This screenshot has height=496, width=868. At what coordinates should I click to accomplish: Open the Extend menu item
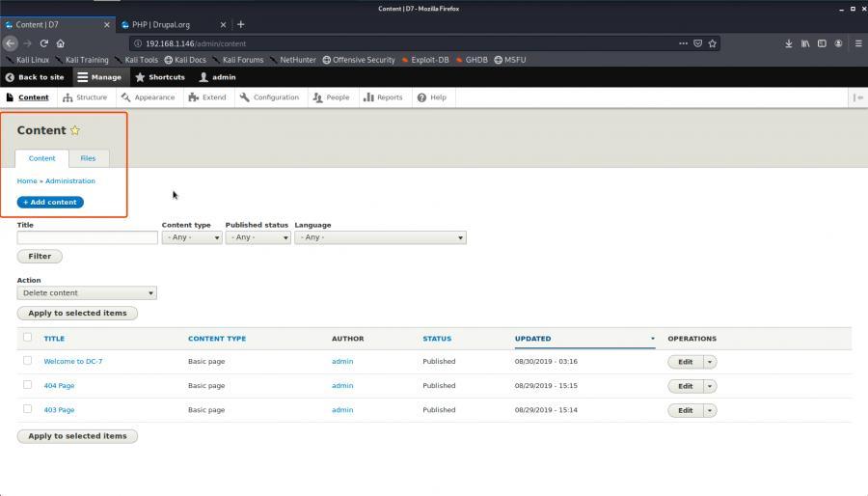coord(207,97)
